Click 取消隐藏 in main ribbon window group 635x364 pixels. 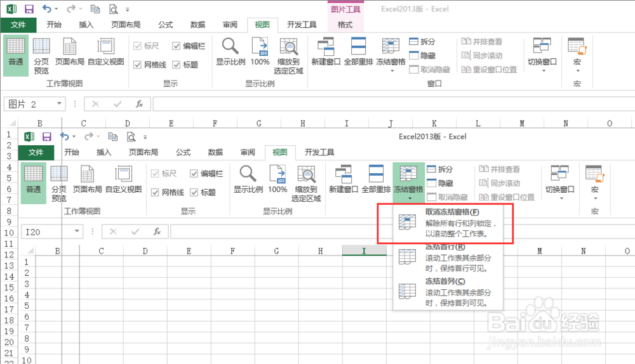tap(429, 70)
